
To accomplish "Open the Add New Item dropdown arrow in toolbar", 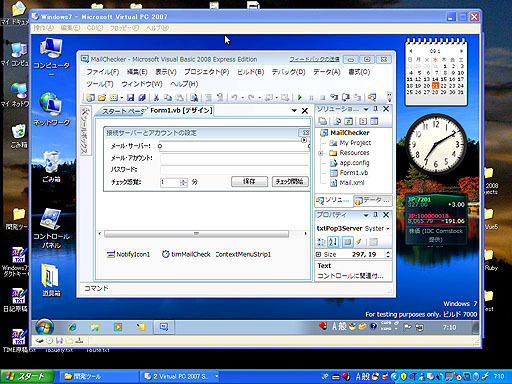I will pos(122,98).
